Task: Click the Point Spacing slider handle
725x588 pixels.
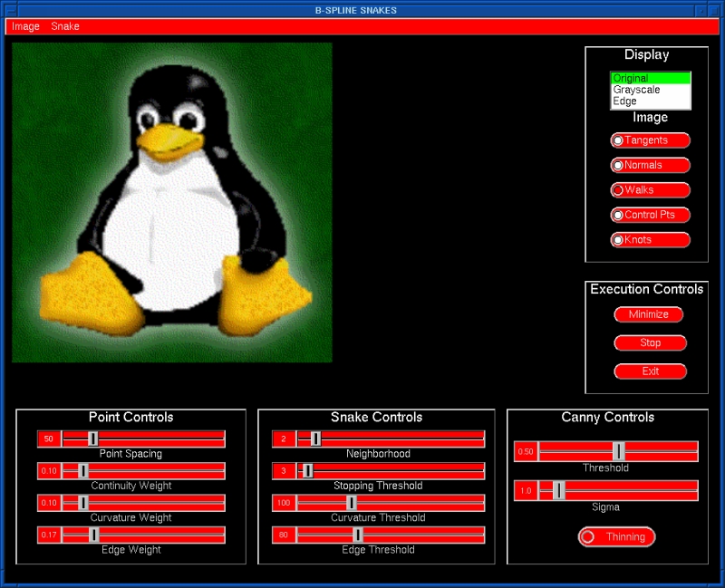Action: pyautogui.click(x=92, y=439)
